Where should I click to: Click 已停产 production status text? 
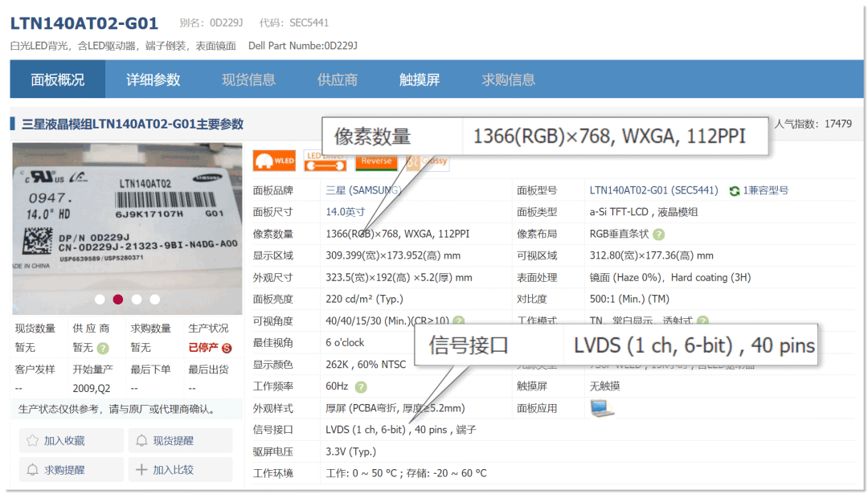click(x=203, y=347)
